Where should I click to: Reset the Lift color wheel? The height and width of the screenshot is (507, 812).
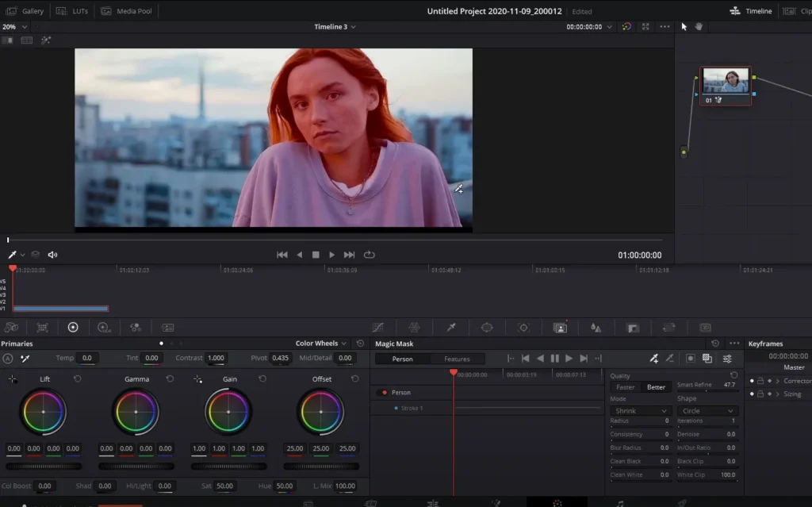77,379
